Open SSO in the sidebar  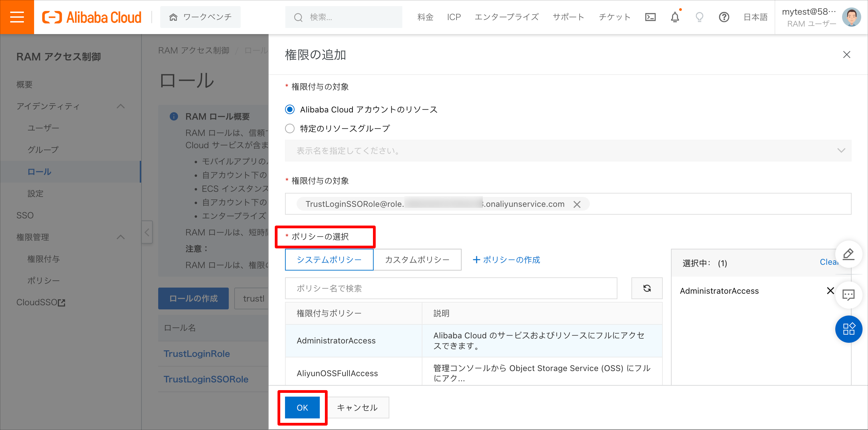coord(25,215)
